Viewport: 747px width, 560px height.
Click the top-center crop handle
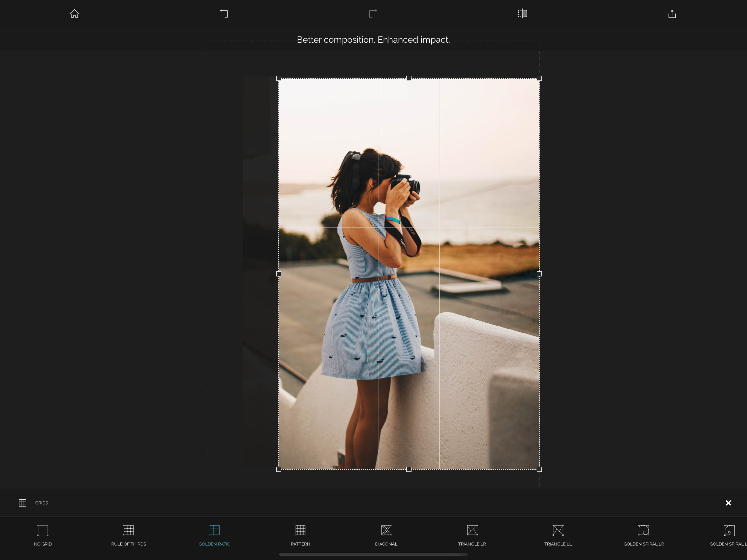tap(408, 78)
